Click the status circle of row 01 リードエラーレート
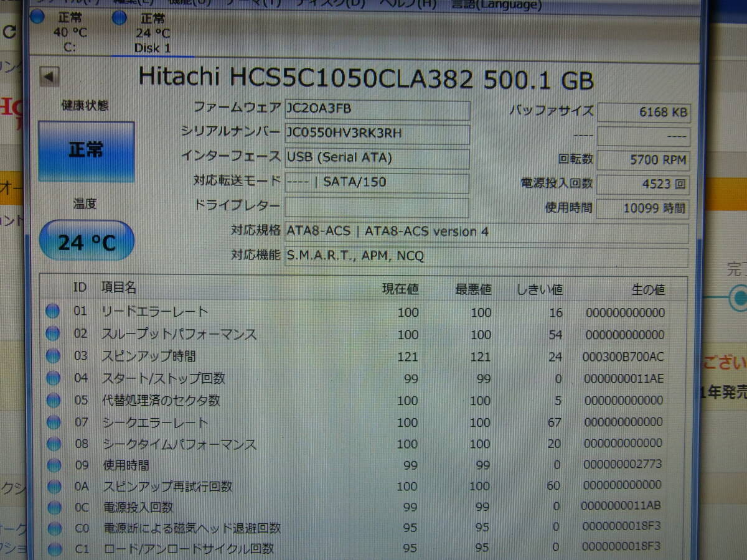Screen dimensions: 747x560 (52, 311)
